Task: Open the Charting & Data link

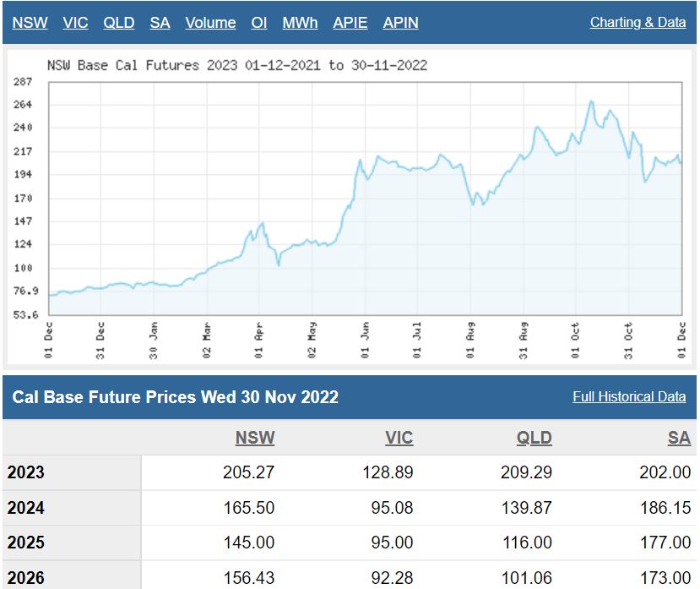Action: (638, 23)
